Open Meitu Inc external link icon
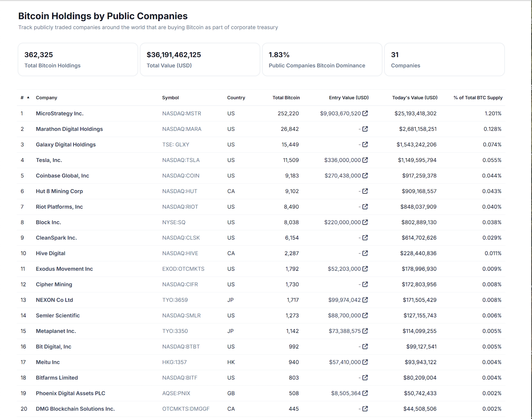This screenshot has height=419, width=532. [x=365, y=362]
